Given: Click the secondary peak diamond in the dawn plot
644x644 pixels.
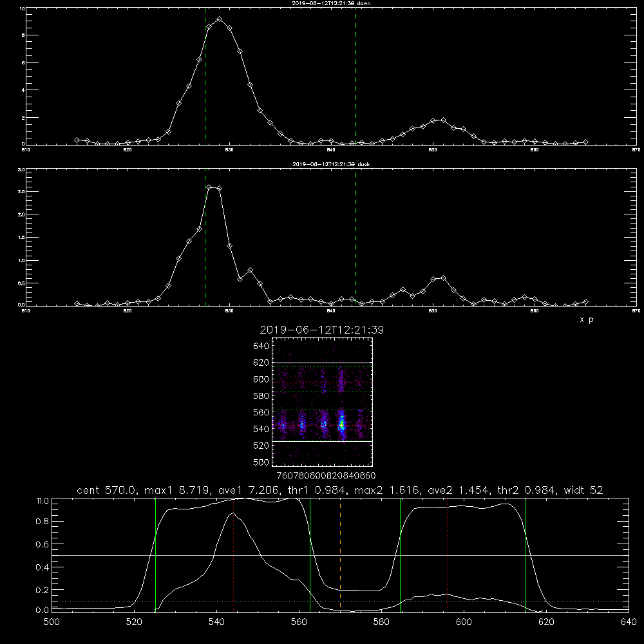Looking at the screenshot, I should 443,120.
